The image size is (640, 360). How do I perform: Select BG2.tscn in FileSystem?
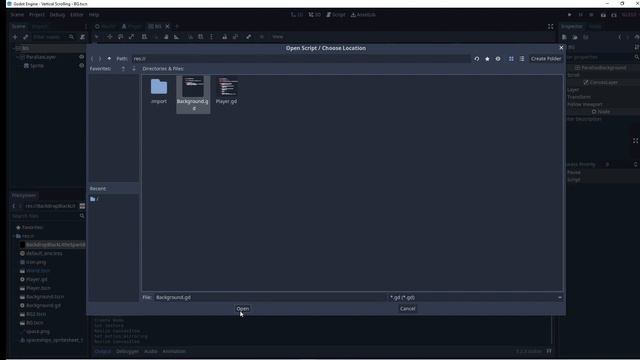pos(36,314)
